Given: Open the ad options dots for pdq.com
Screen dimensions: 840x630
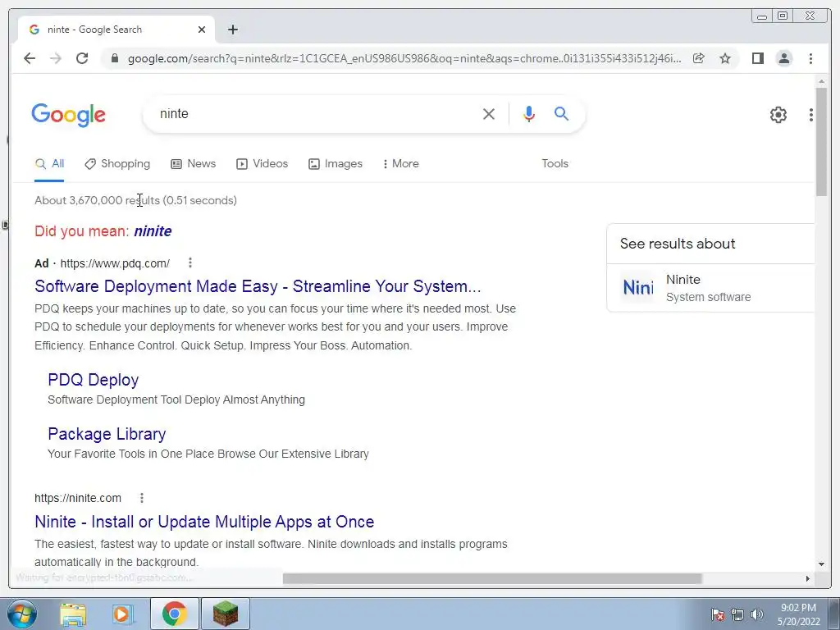Looking at the screenshot, I should [x=190, y=262].
